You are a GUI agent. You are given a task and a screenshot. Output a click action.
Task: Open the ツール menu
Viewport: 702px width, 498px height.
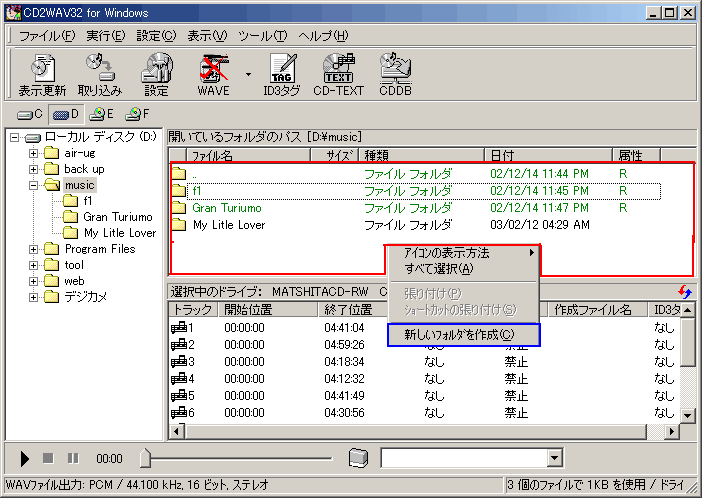(x=261, y=36)
